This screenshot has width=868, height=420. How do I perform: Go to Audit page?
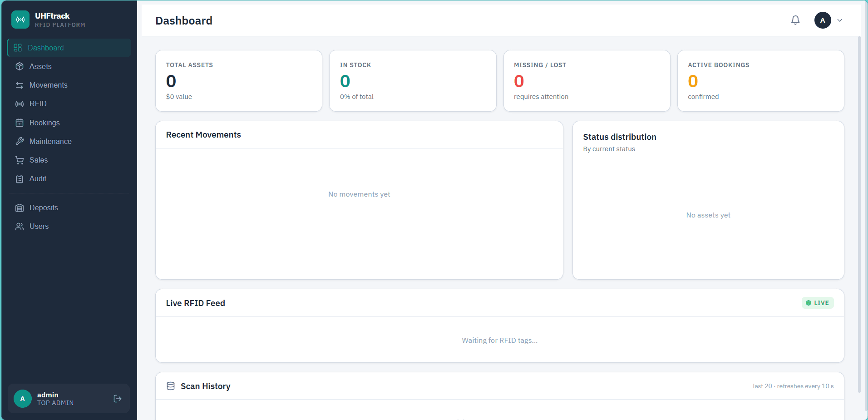point(69,178)
